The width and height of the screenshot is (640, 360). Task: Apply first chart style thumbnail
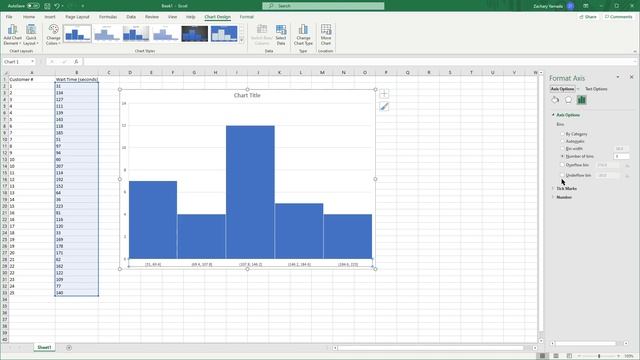click(78, 33)
